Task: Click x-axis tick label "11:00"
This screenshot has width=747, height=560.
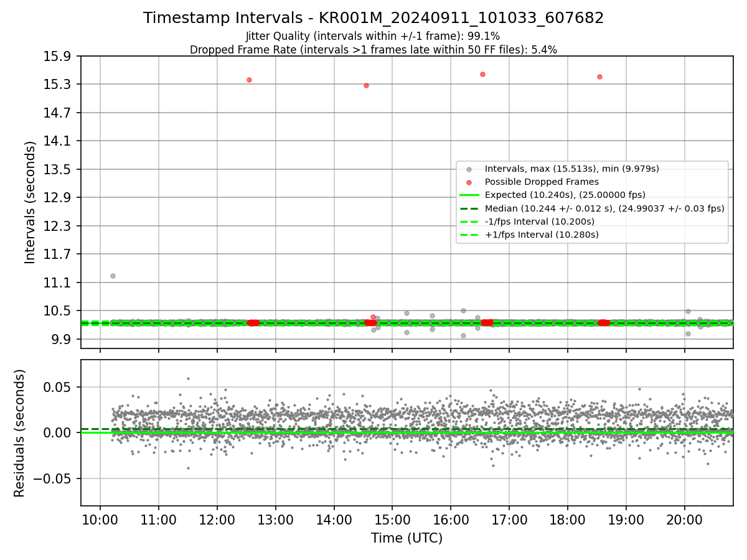Action: point(159,520)
